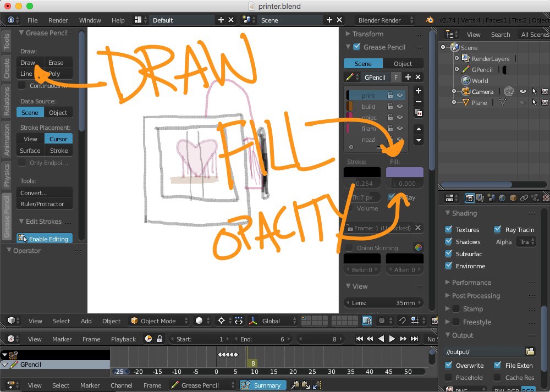Click the Fill color swatch
550x392 pixels.
point(405,172)
